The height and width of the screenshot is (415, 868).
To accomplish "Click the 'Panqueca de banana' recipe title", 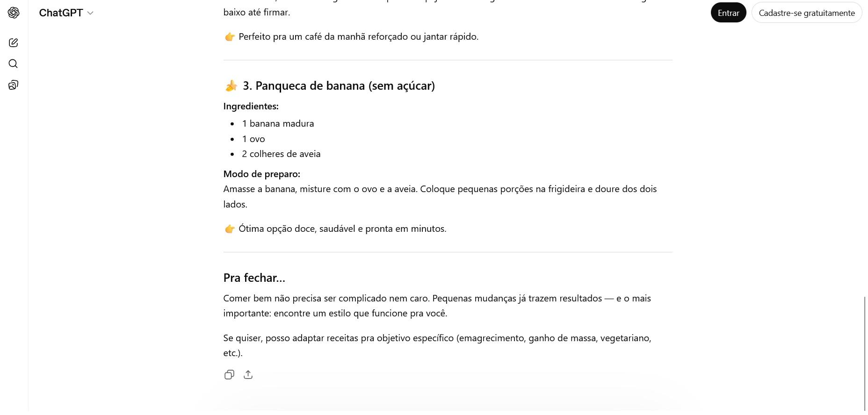I will click(x=339, y=86).
